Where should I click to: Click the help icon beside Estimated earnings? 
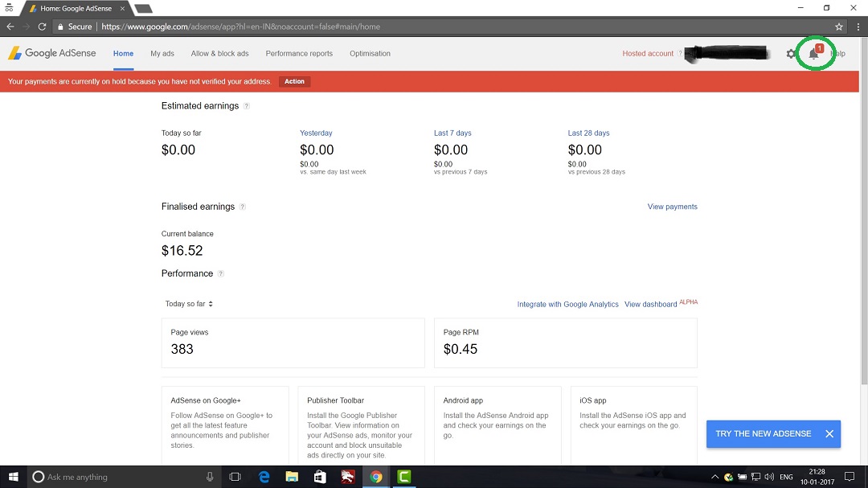[x=247, y=106]
